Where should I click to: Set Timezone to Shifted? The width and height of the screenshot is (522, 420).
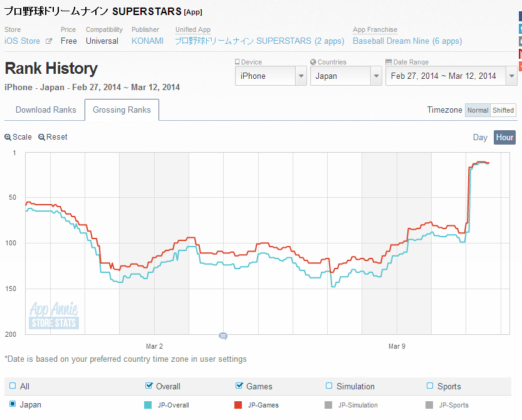click(x=503, y=110)
